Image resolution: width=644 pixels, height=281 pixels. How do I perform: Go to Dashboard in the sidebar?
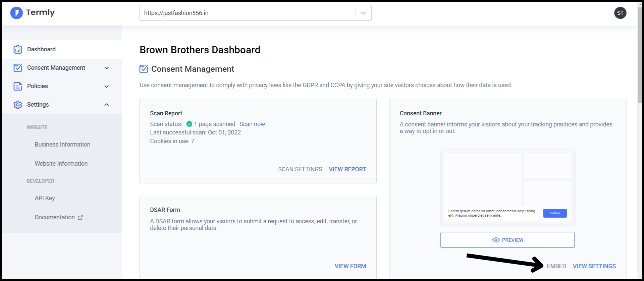tap(62, 49)
